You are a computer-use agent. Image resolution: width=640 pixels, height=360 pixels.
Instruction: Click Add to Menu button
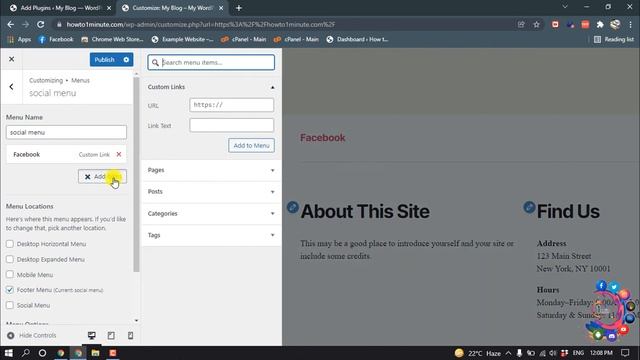pyautogui.click(x=251, y=145)
